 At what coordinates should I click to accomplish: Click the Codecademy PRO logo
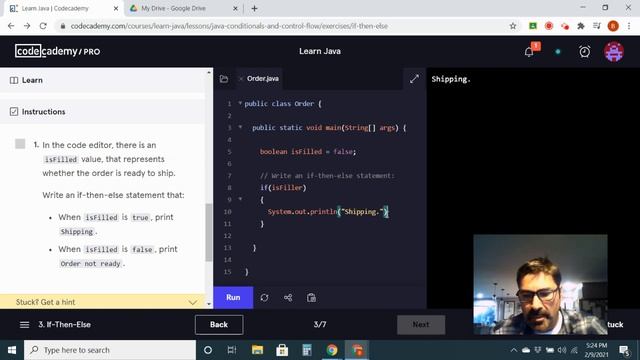tap(58, 51)
